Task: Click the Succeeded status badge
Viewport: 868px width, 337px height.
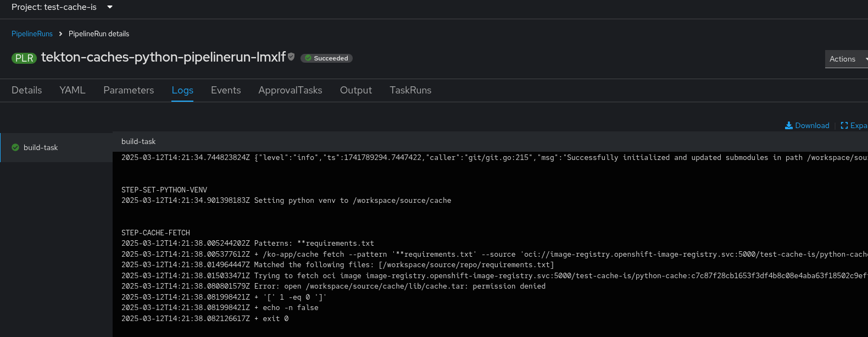Action: click(x=326, y=58)
